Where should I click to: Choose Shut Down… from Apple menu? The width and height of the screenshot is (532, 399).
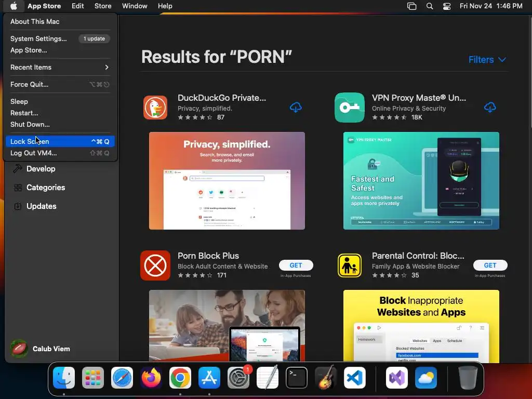click(x=60, y=125)
